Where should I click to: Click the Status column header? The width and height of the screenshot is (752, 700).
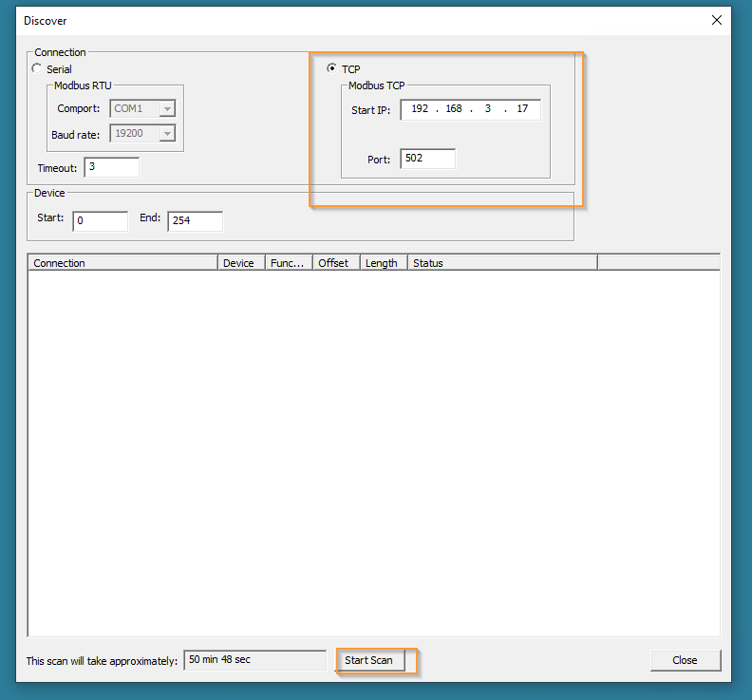502,263
